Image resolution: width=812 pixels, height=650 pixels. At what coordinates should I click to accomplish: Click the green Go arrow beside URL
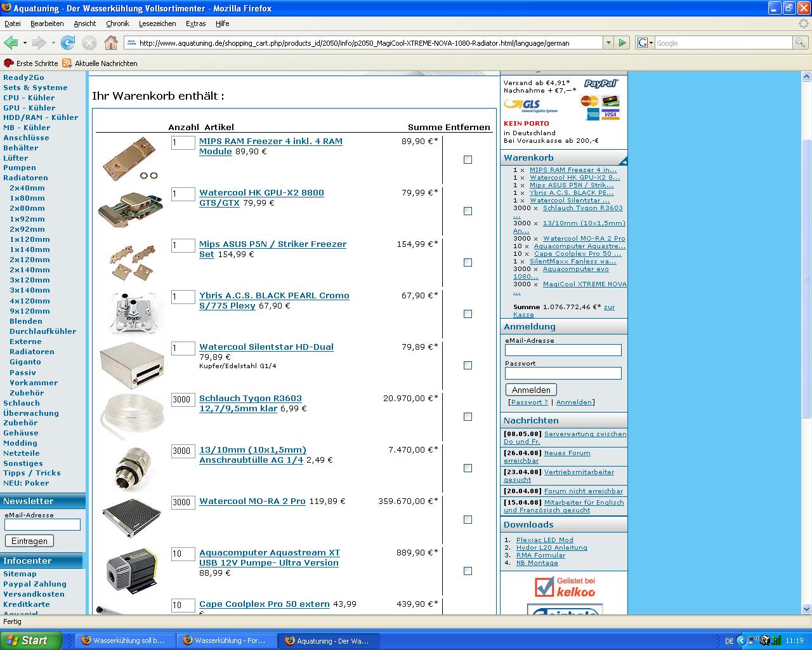622,43
